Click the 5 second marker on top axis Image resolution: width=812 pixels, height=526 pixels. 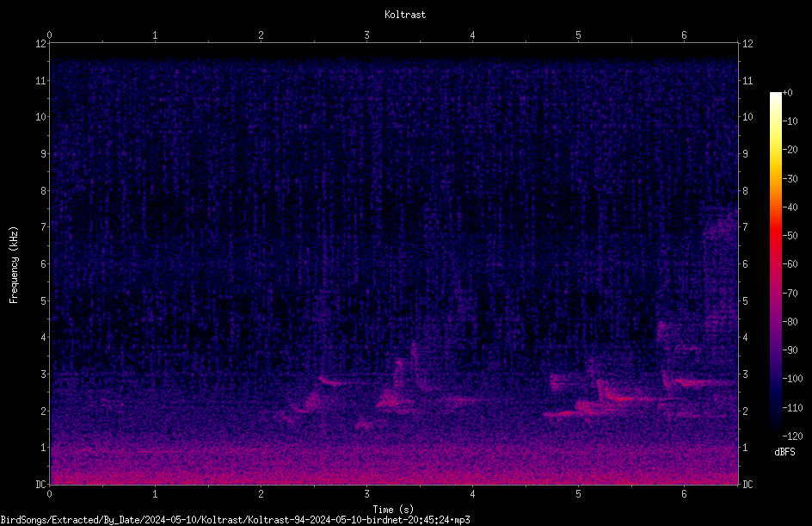[578, 35]
